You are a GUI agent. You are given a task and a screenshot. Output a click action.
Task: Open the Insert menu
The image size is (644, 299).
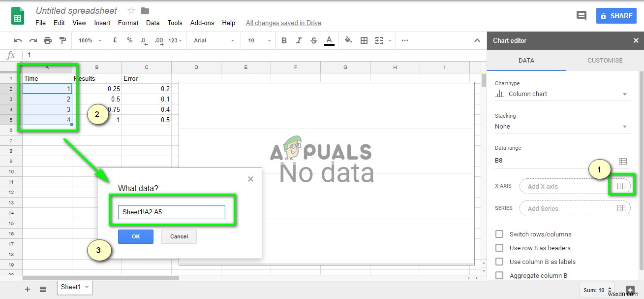point(102,23)
